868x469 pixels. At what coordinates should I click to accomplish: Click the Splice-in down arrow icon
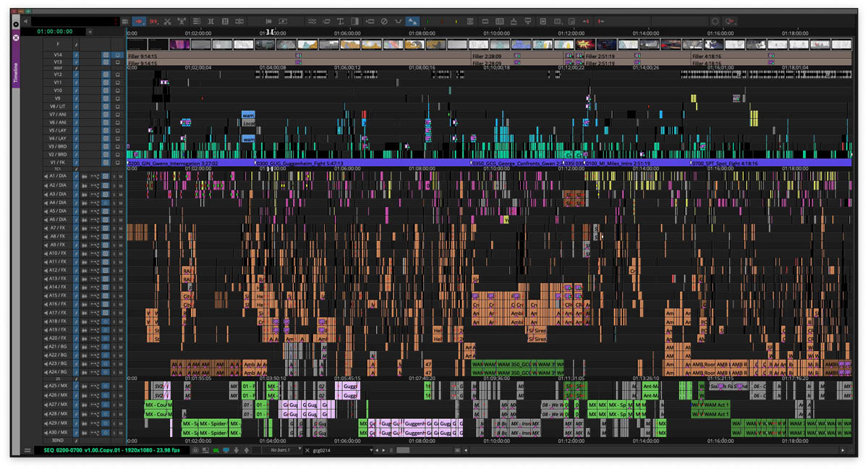point(528,22)
